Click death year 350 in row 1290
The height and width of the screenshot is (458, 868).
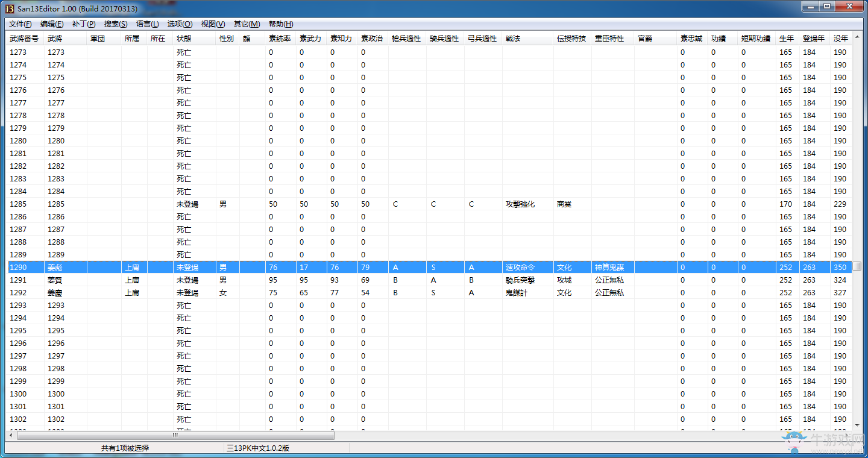(x=840, y=268)
